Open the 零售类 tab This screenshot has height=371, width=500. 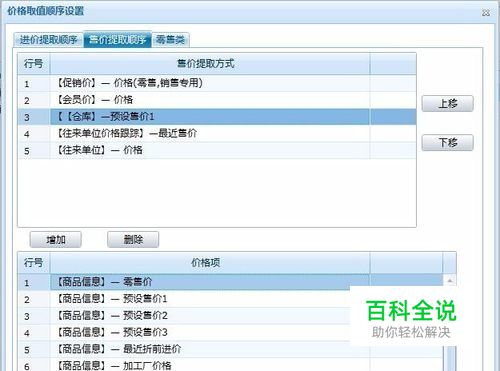171,40
